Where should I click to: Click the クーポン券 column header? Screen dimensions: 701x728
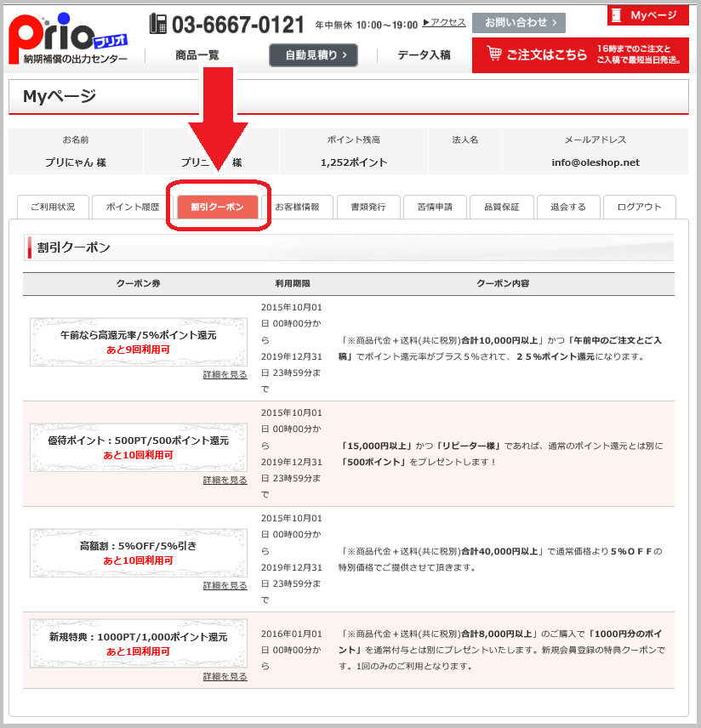(139, 283)
